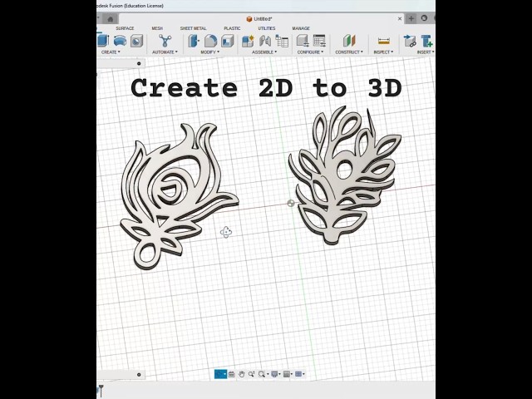
Task: Select the Measure ruler icon
Action: (x=383, y=41)
